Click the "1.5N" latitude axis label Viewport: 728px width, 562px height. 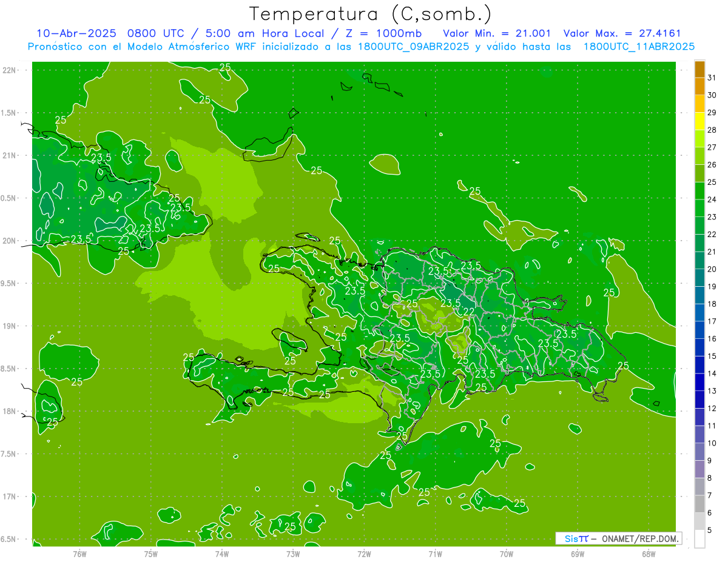pyautogui.click(x=9, y=113)
